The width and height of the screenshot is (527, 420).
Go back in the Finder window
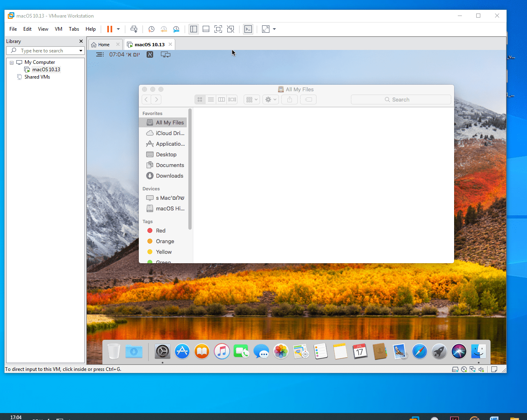(x=146, y=99)
